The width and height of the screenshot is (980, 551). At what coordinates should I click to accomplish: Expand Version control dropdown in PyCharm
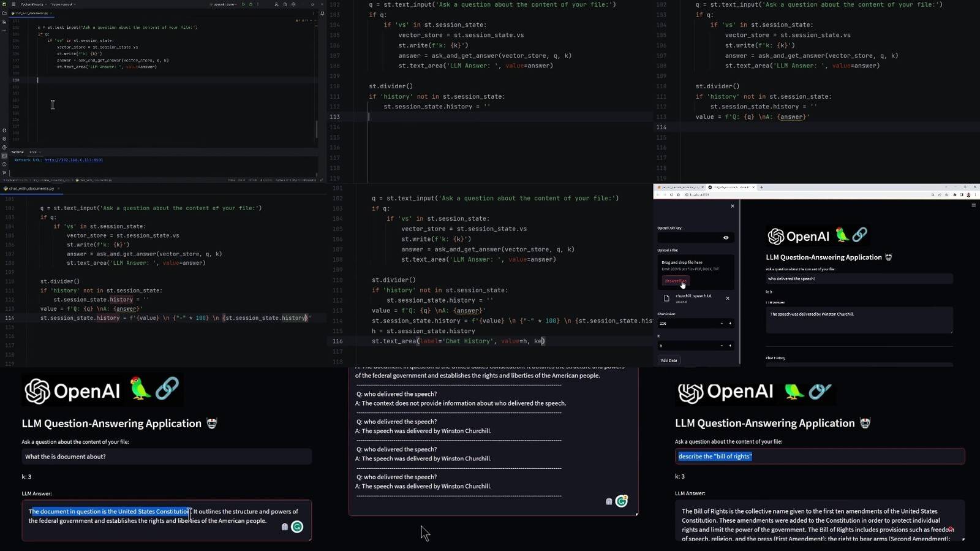[x=64, y=4]
